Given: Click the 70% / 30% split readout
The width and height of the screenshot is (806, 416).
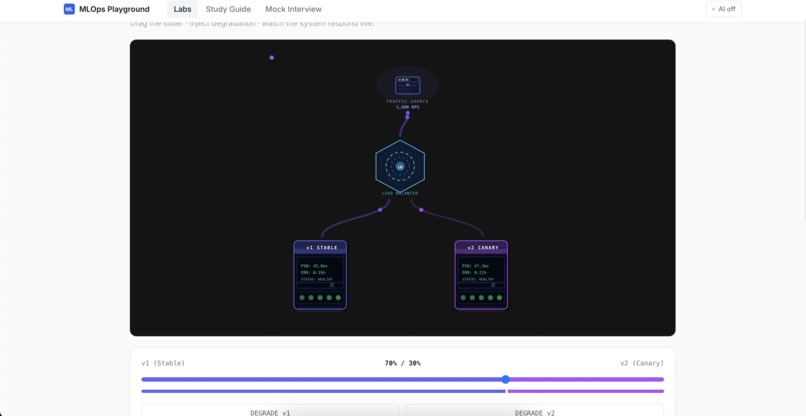Looking at the screenshot, I should point(402,363).
